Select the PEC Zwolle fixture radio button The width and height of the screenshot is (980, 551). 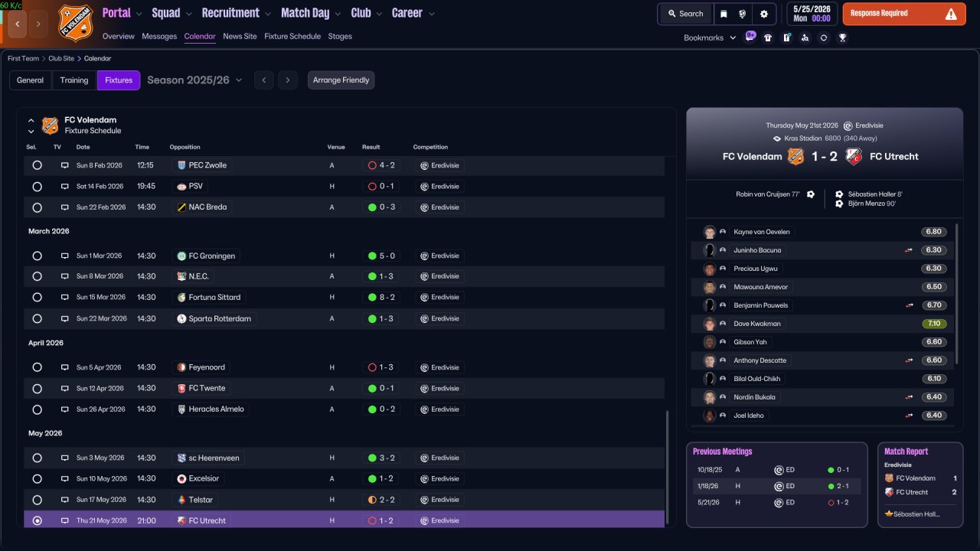(37, 165)
